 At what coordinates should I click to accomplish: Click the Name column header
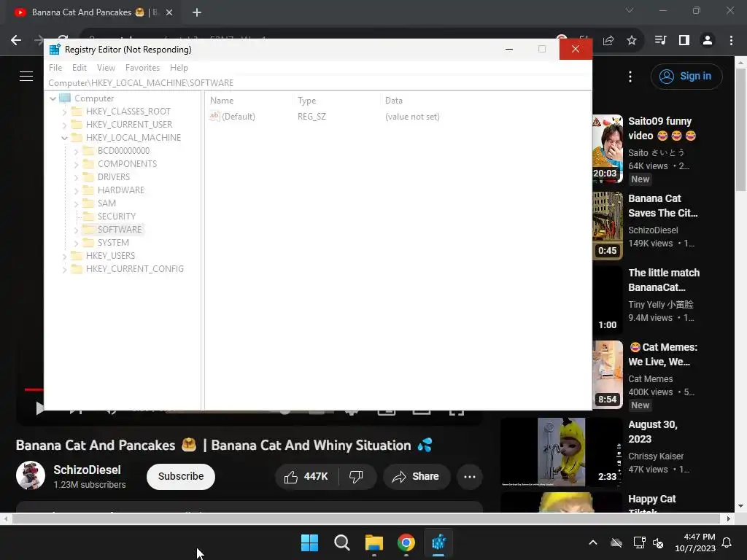tap(222, 101)
